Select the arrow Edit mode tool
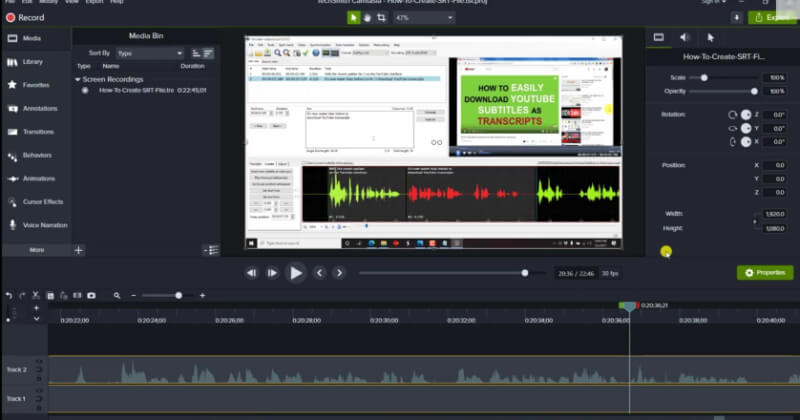The image size is (800, 420). [x=353, y=17]
